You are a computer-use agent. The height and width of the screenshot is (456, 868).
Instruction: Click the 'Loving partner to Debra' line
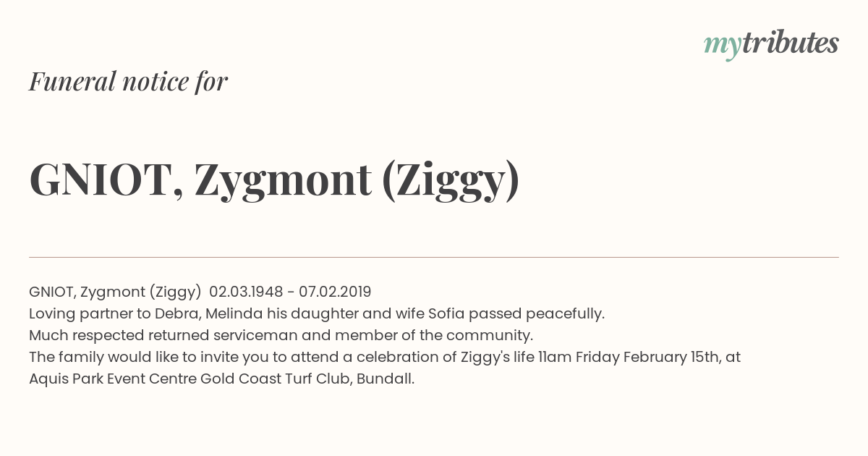pos(317,313)
